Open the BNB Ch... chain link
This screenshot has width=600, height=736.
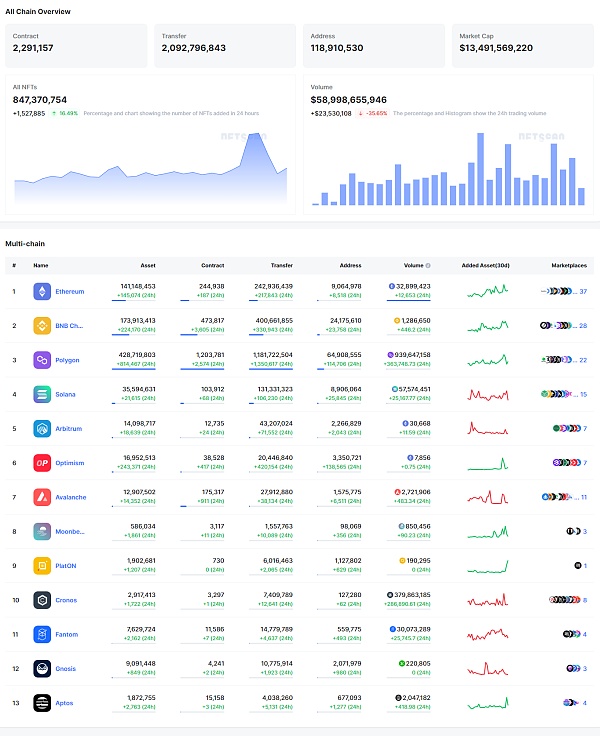(69, 326)
